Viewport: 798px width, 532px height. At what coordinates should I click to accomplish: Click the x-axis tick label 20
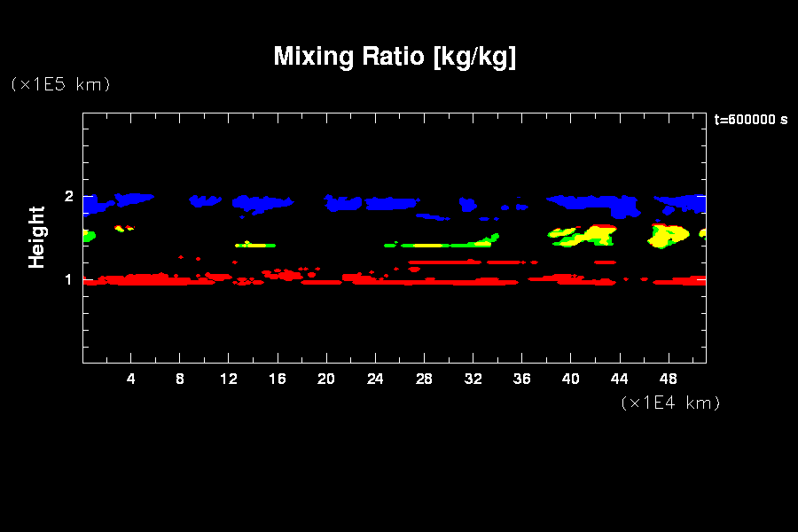[x=326, y=379]
